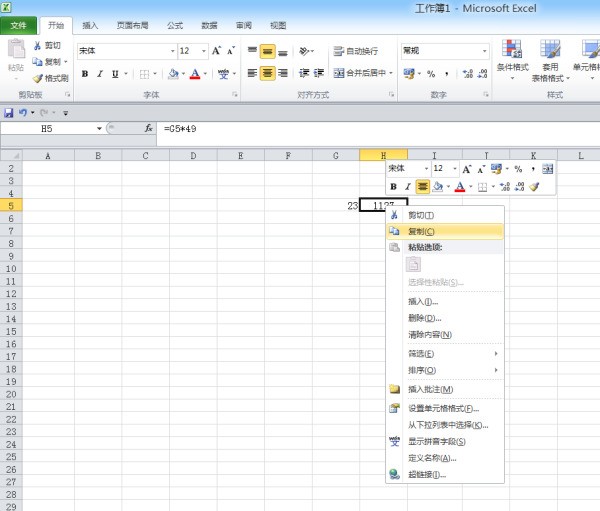The image size is (600, 511).
Task: Open the Name Box dropdown arrow
Action: [99, 129]
